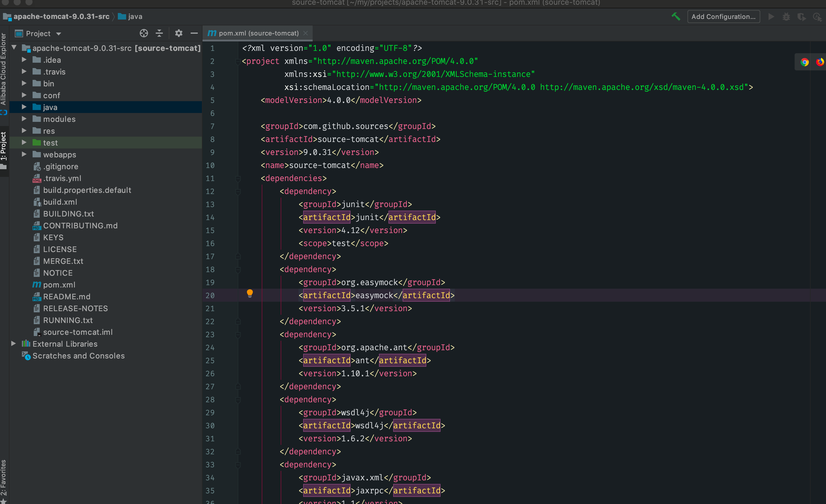
Task: Click the easymock artifactId text on line 20
Action: [374, 295]
